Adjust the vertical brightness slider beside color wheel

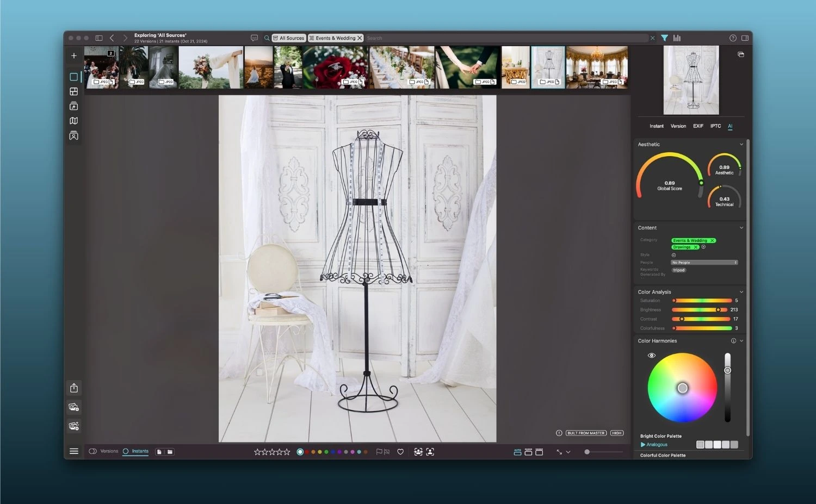[x=727, y=387]
